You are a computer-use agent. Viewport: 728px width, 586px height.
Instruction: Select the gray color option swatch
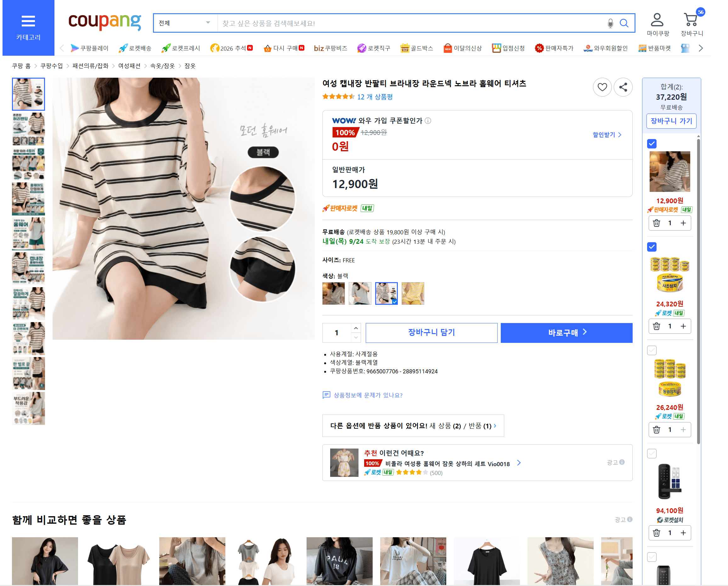(x=360, y=294)
